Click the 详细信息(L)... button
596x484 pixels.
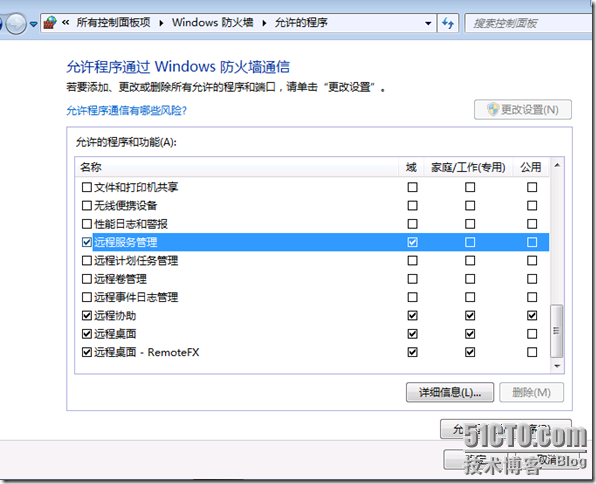[450, 392]
